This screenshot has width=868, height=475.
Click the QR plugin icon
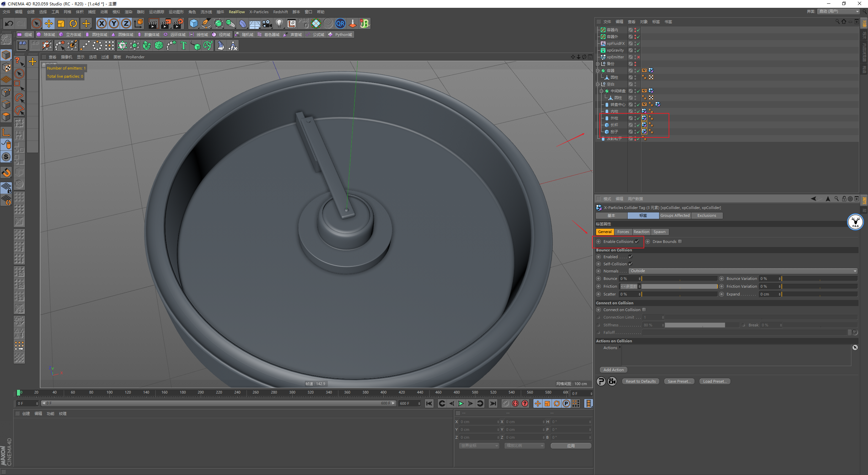tap(340, 23)
